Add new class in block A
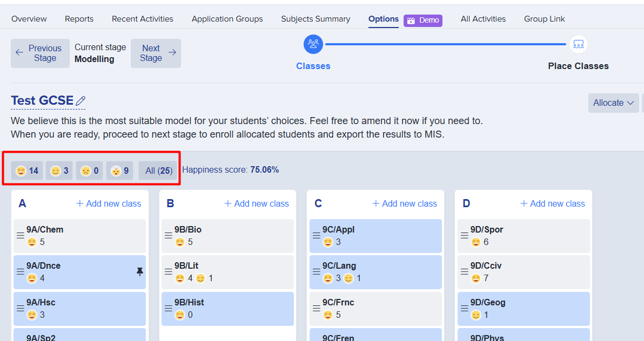The width and height of the screenshot is (644, 341). click(x=109, y=204)
